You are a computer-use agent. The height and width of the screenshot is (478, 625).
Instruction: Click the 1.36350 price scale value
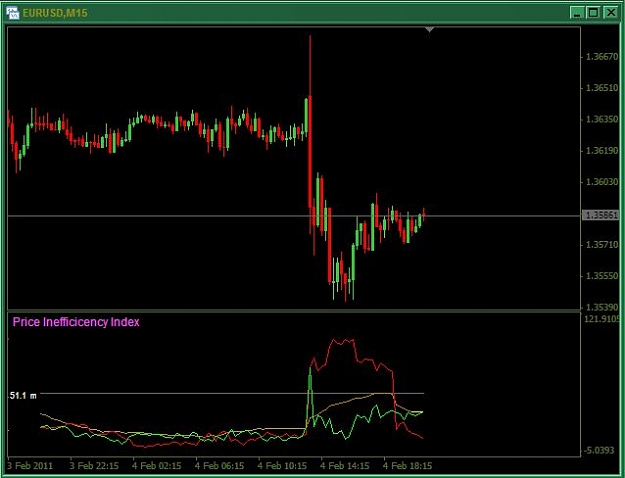click(x=602, y=119)
